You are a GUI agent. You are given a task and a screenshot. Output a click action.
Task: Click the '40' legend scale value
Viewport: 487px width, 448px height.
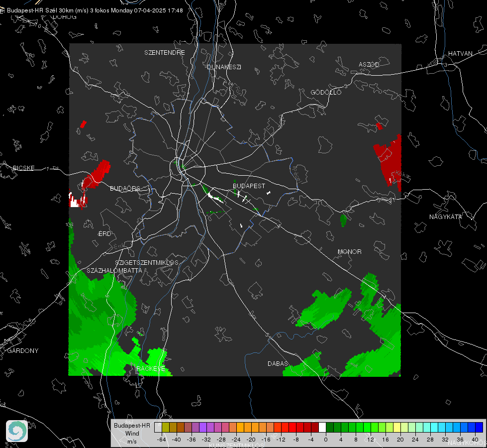475,440
